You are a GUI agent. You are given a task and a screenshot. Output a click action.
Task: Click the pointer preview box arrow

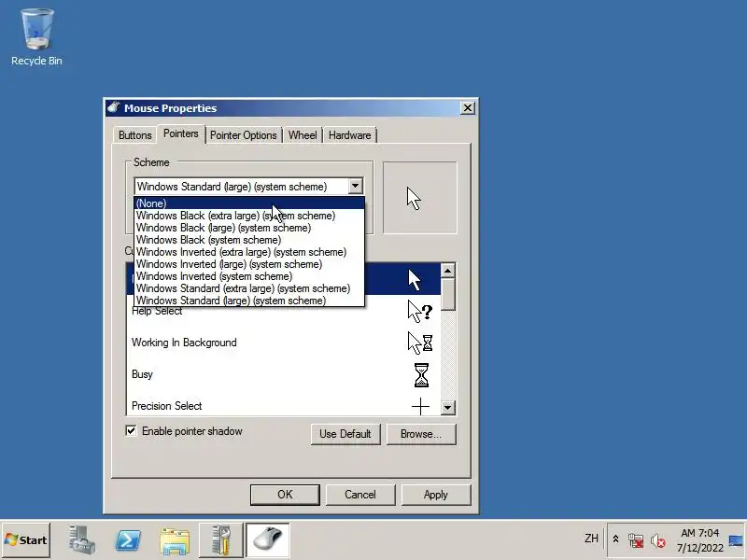414,199
